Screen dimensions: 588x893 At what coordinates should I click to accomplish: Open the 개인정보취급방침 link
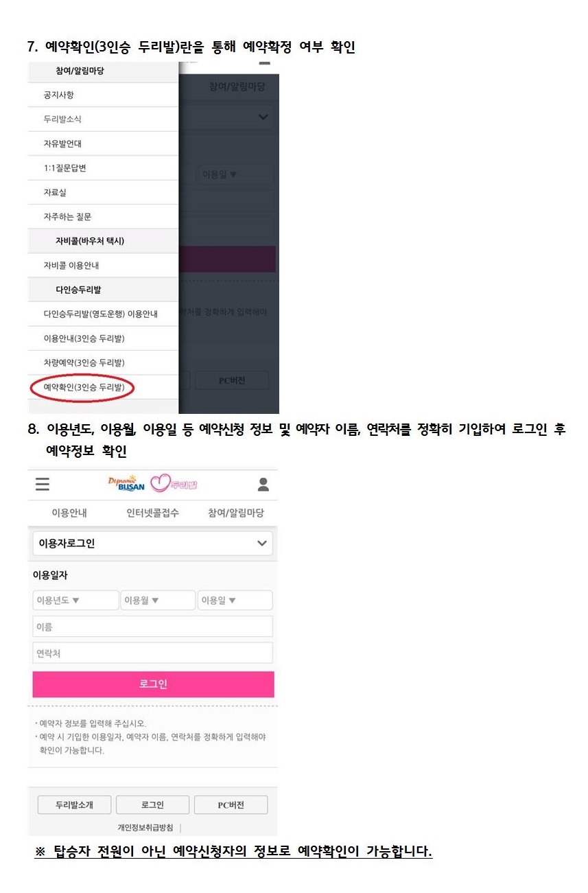145,827
